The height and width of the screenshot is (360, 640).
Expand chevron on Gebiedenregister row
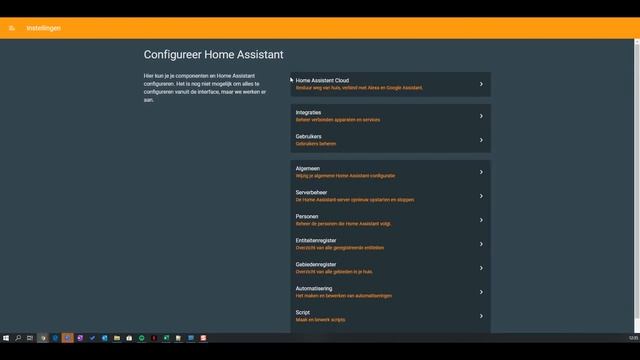pyautogui.click(x=481, y=268)
